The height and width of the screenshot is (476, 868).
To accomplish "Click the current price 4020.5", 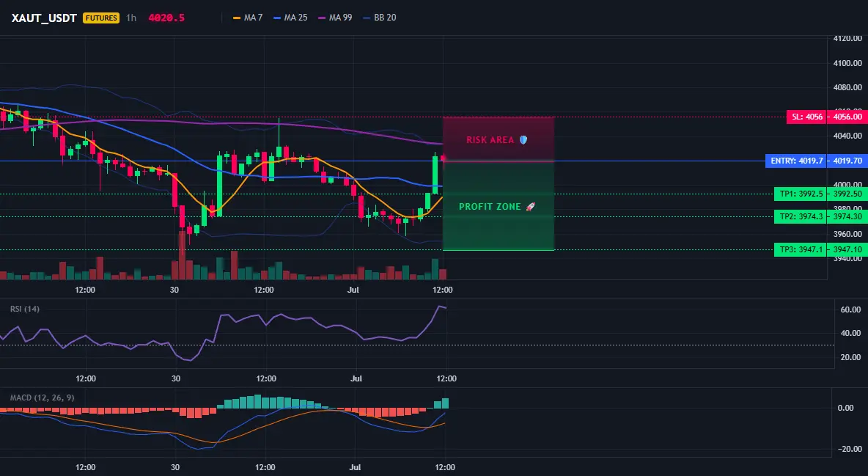I will pos(166,18).
